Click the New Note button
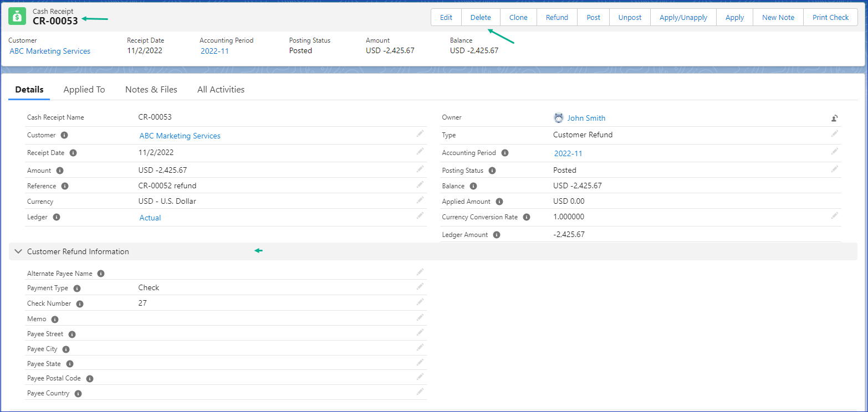The height and width of the screenshot is (412, 868). (x=778, y=17)
